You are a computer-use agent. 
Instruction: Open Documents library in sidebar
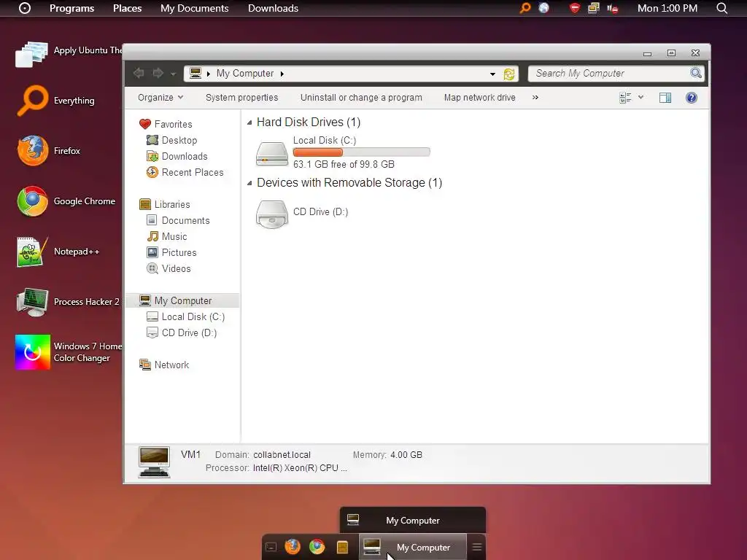click(185, 220)
